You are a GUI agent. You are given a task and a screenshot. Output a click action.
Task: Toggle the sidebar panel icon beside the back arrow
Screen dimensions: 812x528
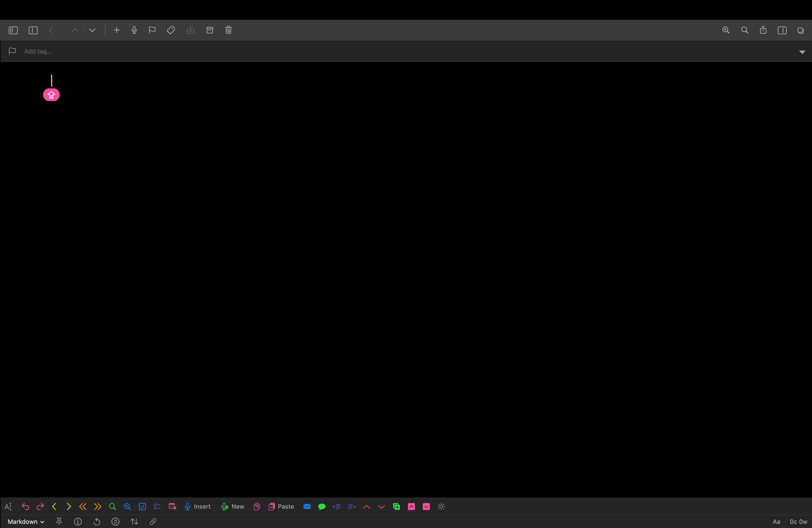coord(33,30)
